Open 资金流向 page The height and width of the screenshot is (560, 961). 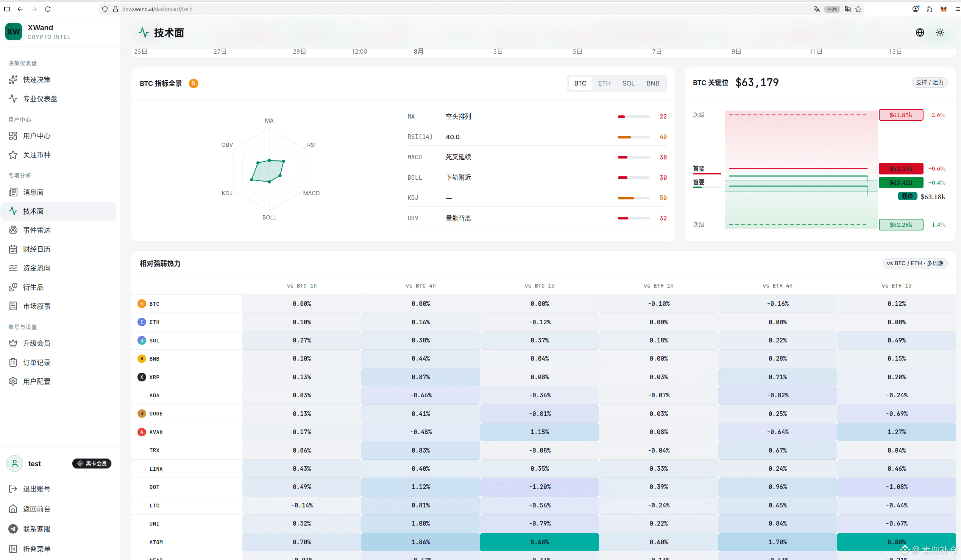coord(59,268)
